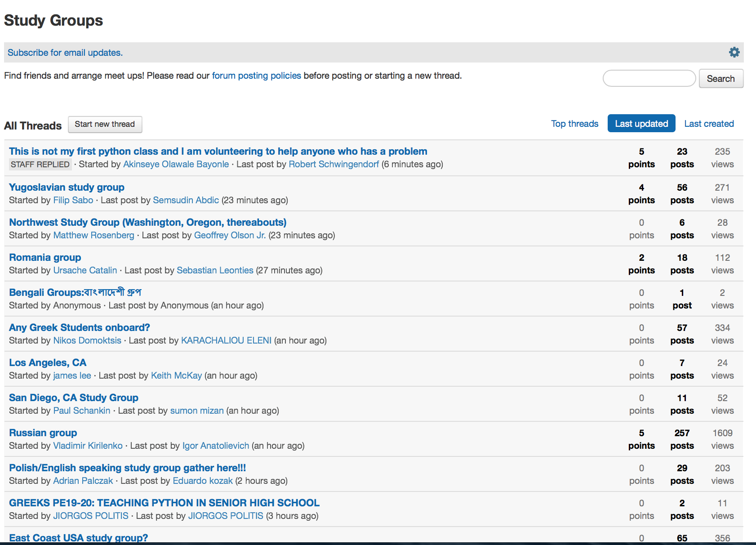Switch to the Last created tab

point(709,124)
